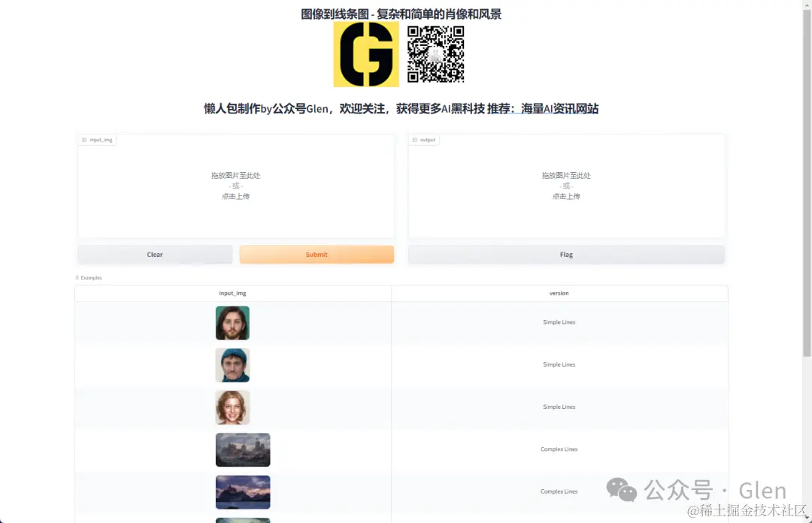812x523 pixels.
Task: Click Complex Lines in the gray castle row
Action: [559, 449]
